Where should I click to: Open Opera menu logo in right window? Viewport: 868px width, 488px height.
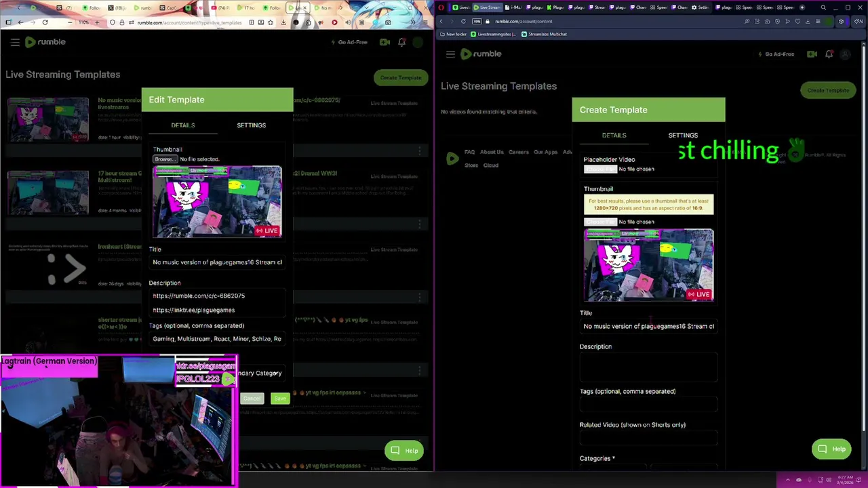tap(441, 7)
